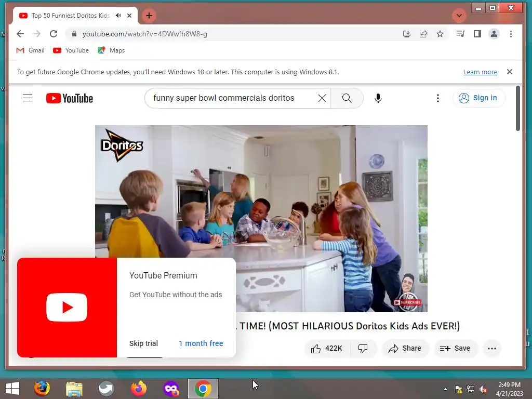Open the Gmail bookmark
The image size is (532, 399).
point(30,50)
